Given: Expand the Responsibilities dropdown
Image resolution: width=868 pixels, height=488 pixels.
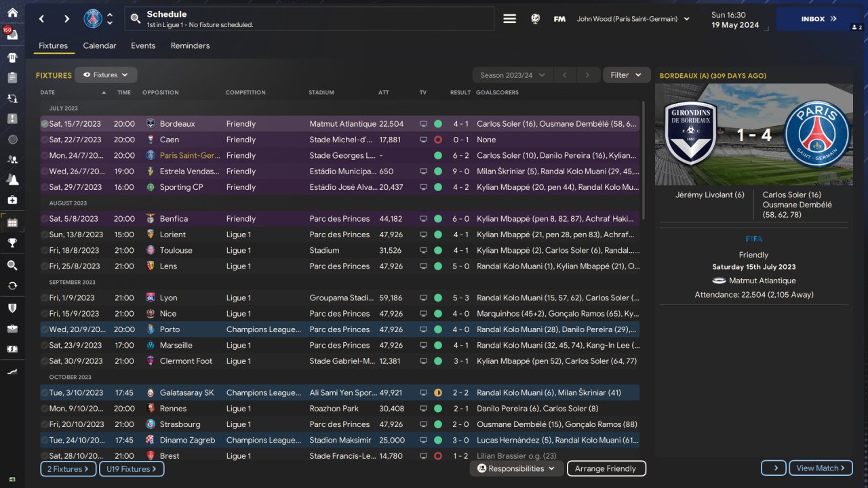Looking at the screenshot, I should pos(516,468).
